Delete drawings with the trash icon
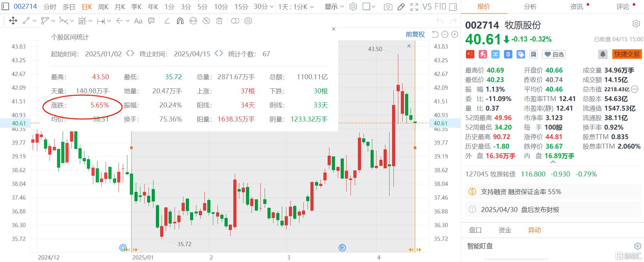Image resolution: width=644 pixels, height=262 pixels. [219, 21]
